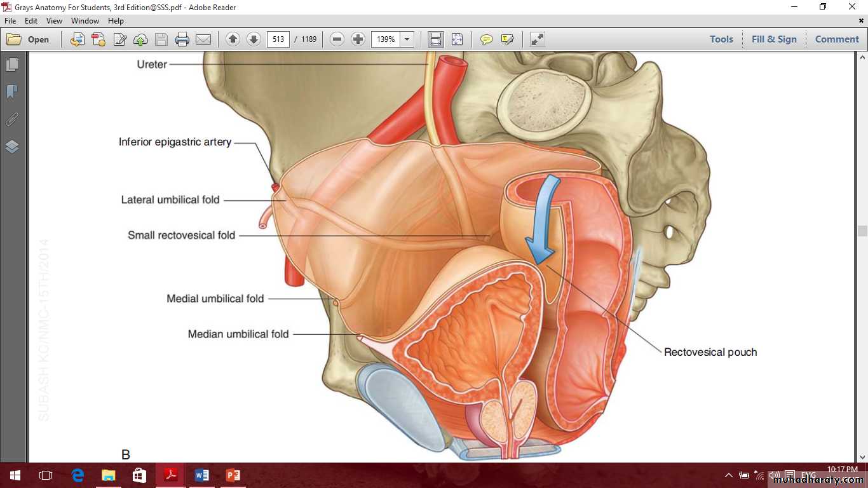Go to next page with down arrow
Image resolution: width=868 pixels, height=488 pixels.
pyautogui.click(x=254, y=39)
